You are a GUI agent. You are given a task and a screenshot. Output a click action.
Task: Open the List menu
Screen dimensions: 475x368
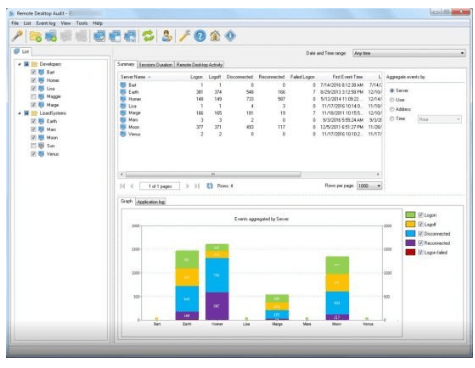(27, 23)
